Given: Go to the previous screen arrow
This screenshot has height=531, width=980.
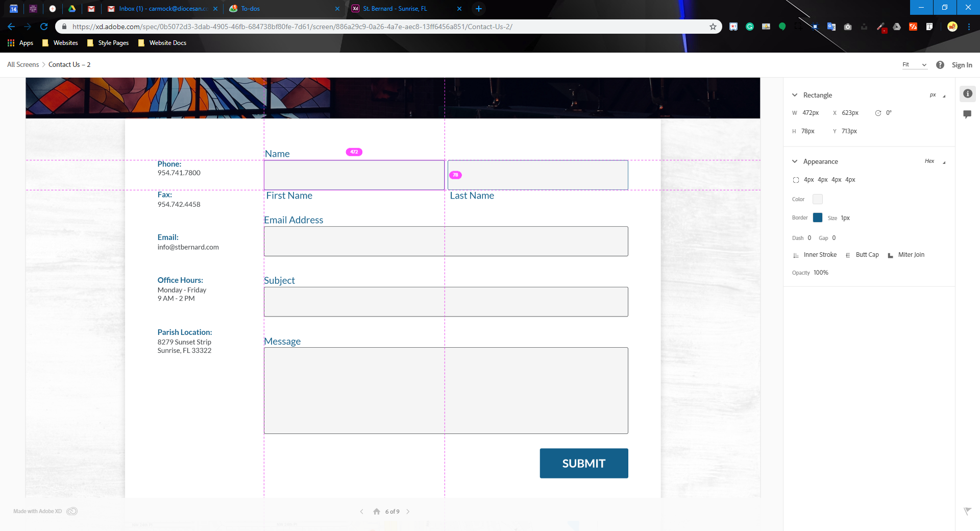Looking at the screenshot, I should click(362, 512).
